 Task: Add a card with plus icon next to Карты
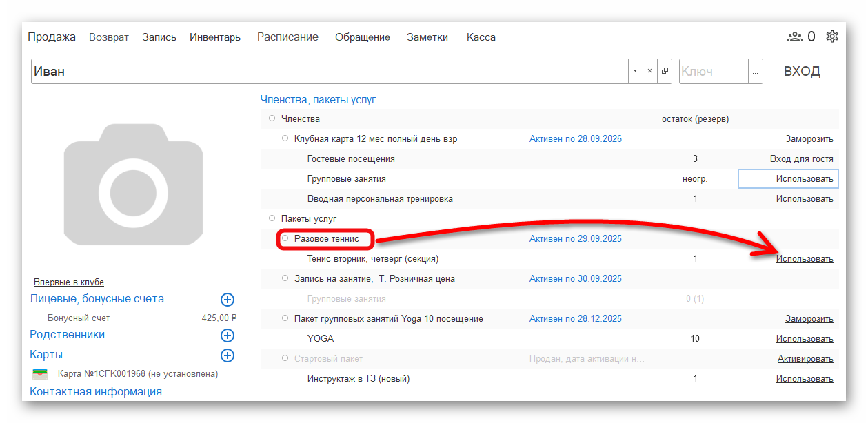coord(228,355)
